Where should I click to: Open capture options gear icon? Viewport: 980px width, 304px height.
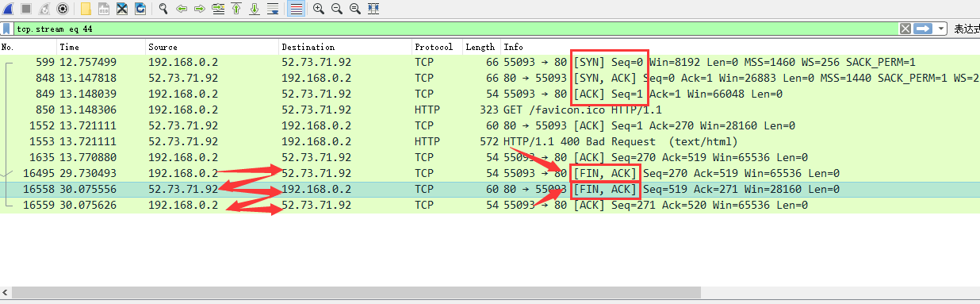63,9
